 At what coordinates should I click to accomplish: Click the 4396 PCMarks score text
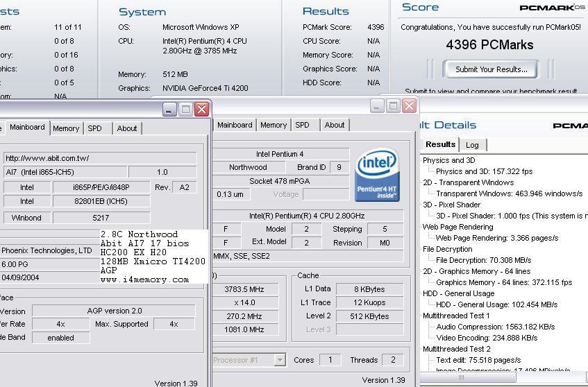coord(489,45)
